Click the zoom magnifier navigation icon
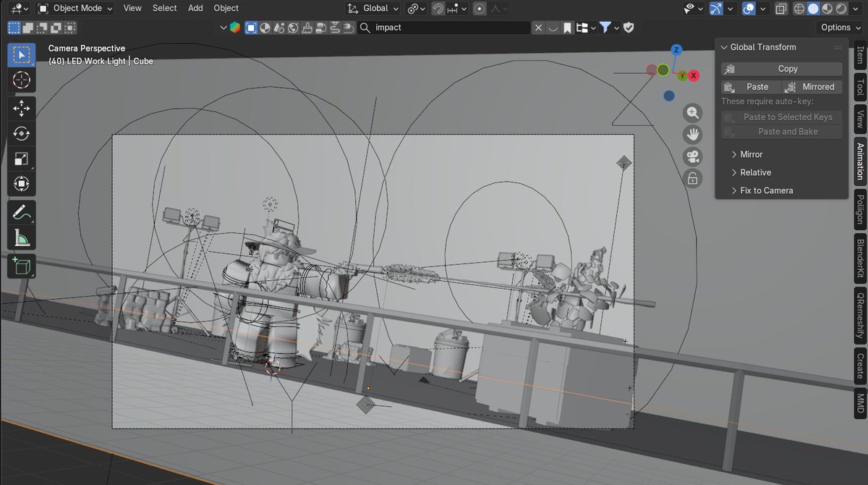The height and width of the screenshot is (485, 868). 693,113
